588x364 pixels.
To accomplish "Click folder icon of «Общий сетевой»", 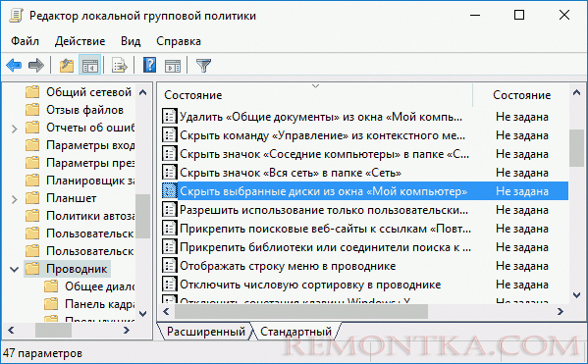I will pos(32,92).
